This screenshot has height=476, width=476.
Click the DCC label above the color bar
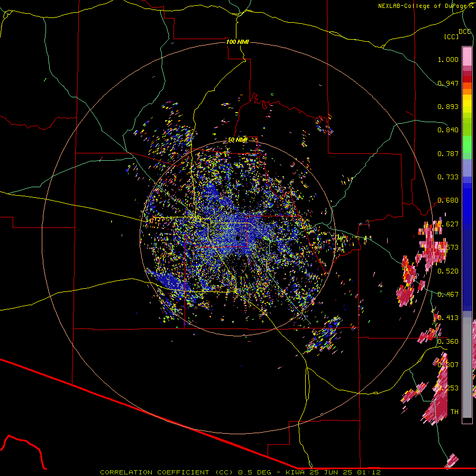pos(464,32)
